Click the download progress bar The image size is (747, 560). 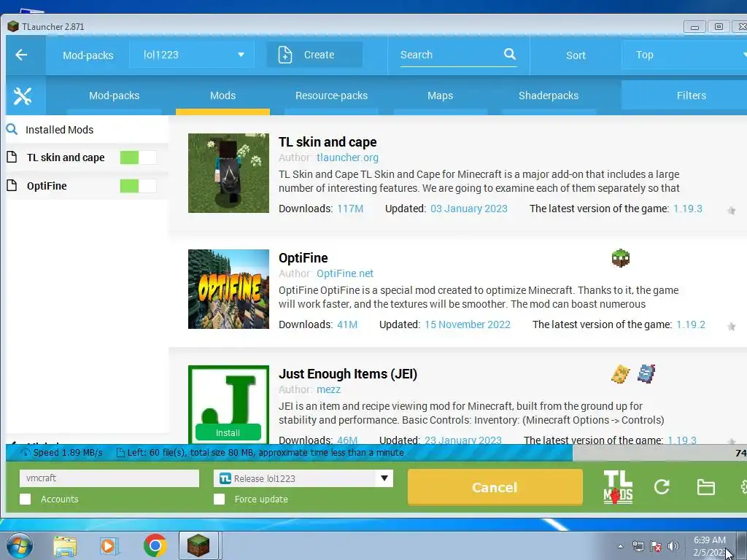point(376,452)
